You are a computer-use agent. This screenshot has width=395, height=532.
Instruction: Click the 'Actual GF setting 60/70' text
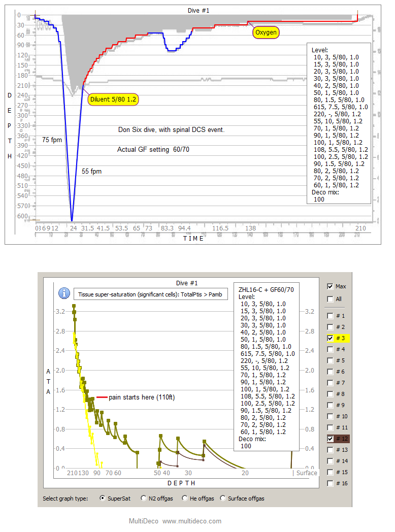coord(153,150)
